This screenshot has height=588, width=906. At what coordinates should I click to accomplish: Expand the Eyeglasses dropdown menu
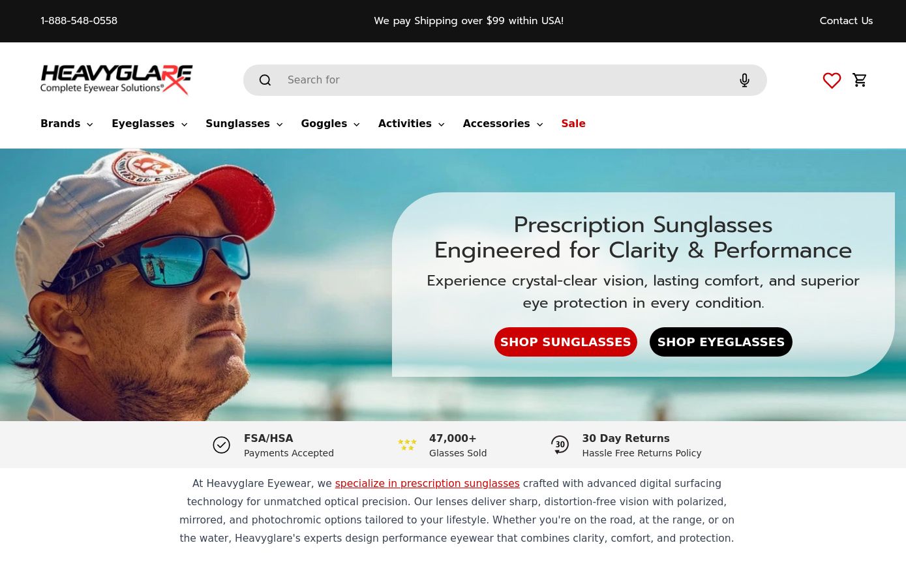point(149,124)
